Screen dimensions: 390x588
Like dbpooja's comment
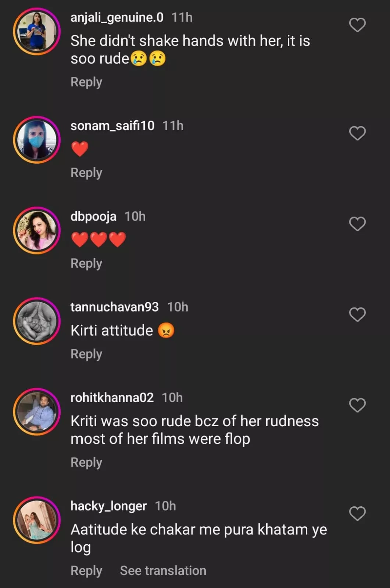[x=357, y=224]
